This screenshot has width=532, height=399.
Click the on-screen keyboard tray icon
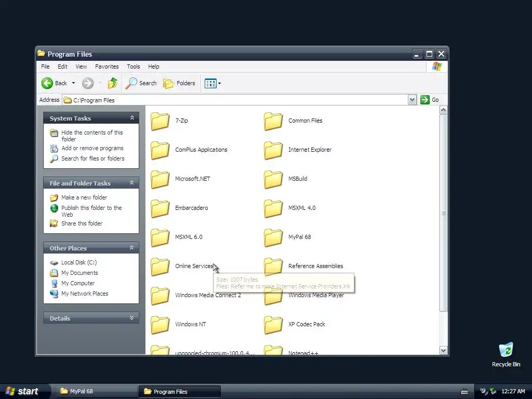click(x=464, y=392)
